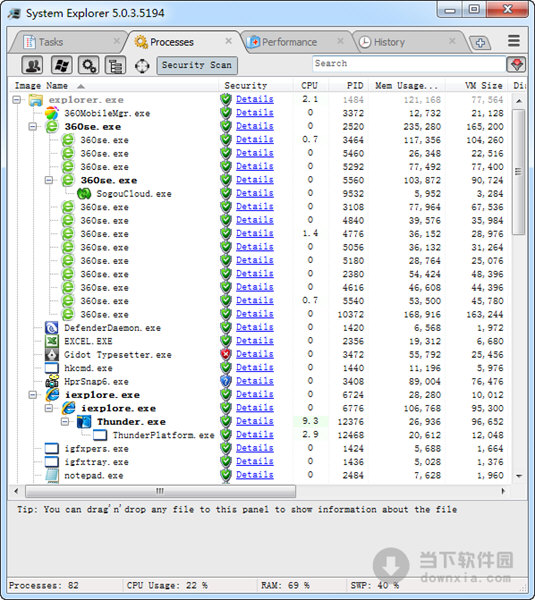Switch to process tree view icon
The height and width of the screenshot is (600, 535).
(x=115, y=65)
